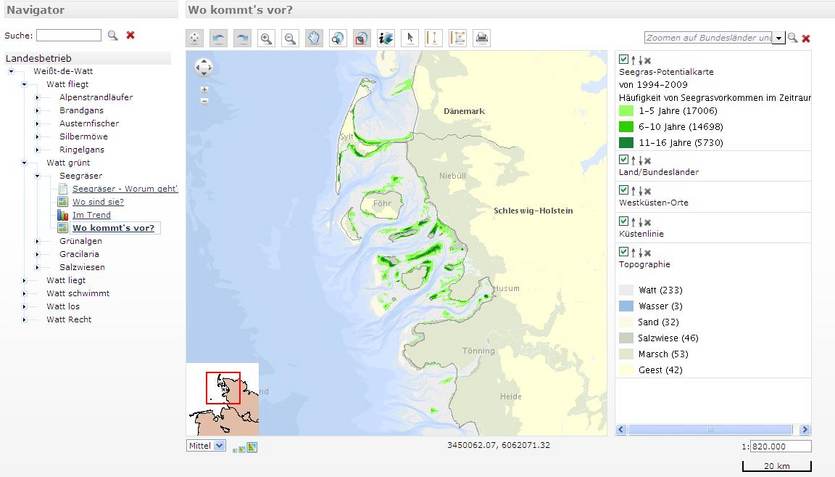Image resolution: width=835 pixels, height=477 pixels.
Task: Open the 'Wo kommt's vor?' link
Action: coord(113,228)
